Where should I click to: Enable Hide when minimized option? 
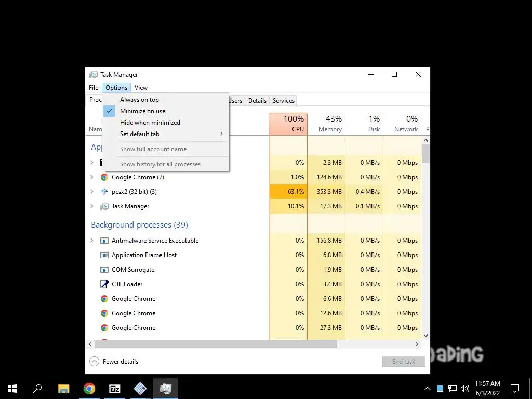click(x=166, y=123)
